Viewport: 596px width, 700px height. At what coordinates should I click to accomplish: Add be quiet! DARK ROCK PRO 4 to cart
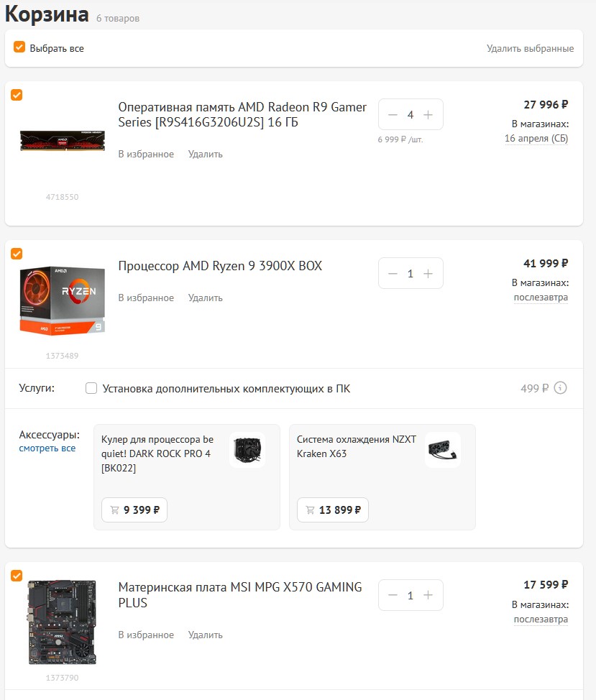(x=134, y=510)
